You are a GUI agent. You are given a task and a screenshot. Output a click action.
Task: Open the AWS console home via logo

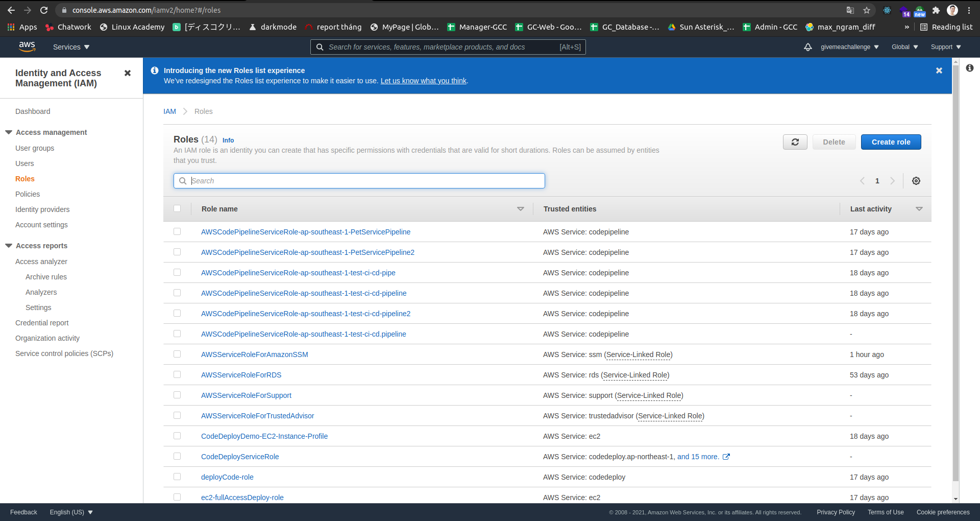pyautogui.click(x=27, y=46)
